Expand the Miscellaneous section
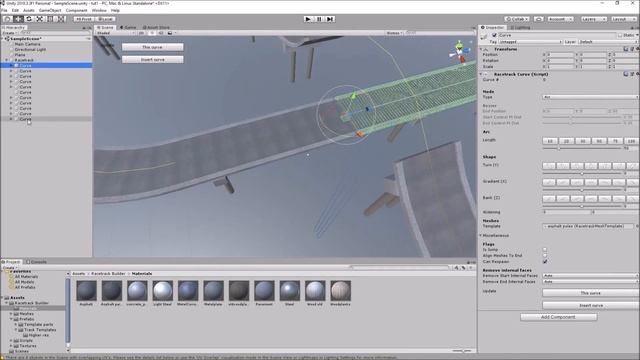This screenshot has width=640, height=360. (x=481, y=236)
